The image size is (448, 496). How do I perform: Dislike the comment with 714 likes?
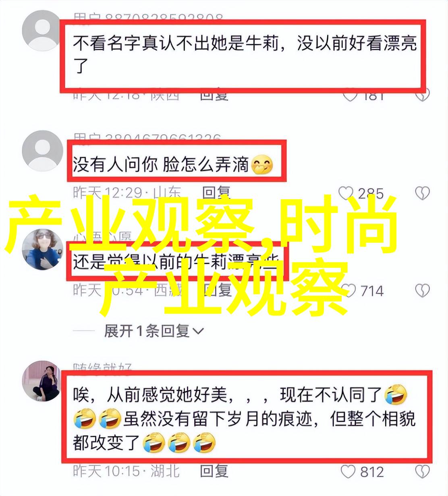[422, 290]
